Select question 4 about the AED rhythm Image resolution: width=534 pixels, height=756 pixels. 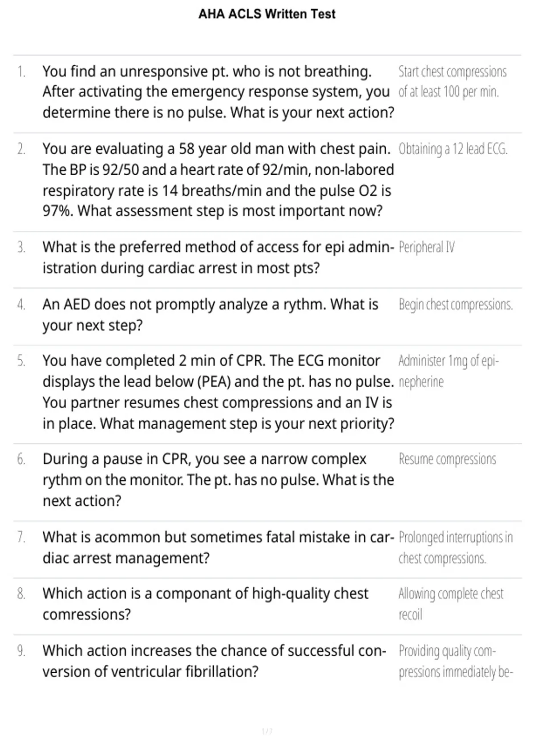210,315
